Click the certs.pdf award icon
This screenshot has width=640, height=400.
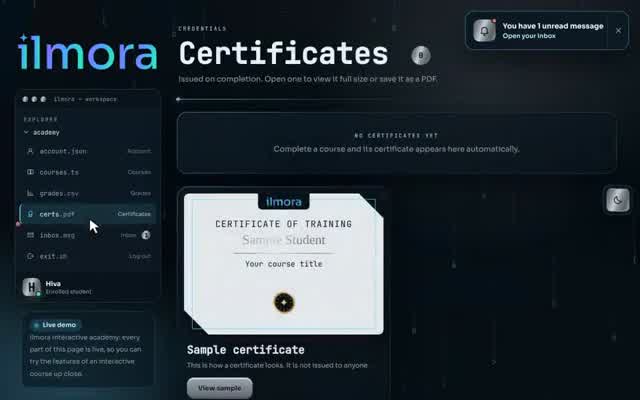30,214
